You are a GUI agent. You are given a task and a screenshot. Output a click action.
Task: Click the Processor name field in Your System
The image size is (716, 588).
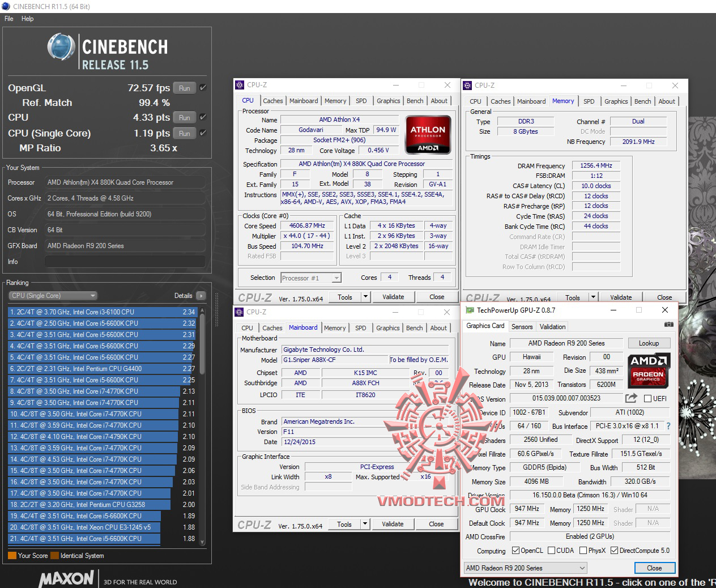(125, 182)
